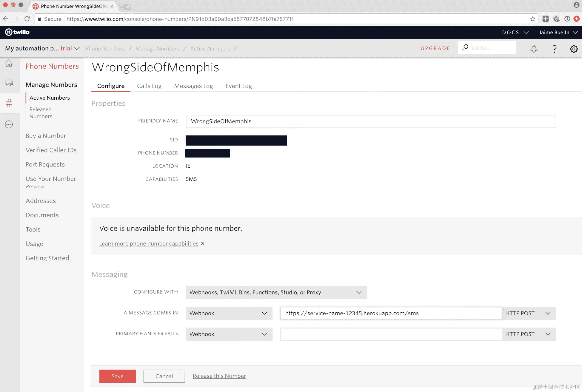The width and height of the screenshot is (582, 392).
Task: Open the DOCS dropdown menu
Action: coord(515,32)
